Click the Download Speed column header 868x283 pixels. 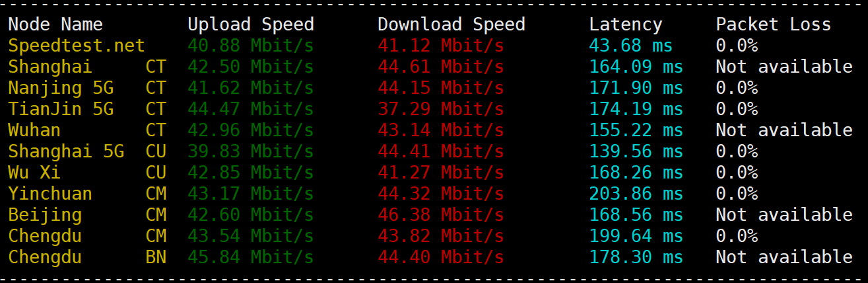pyautogui.click(x=451, y=24)
